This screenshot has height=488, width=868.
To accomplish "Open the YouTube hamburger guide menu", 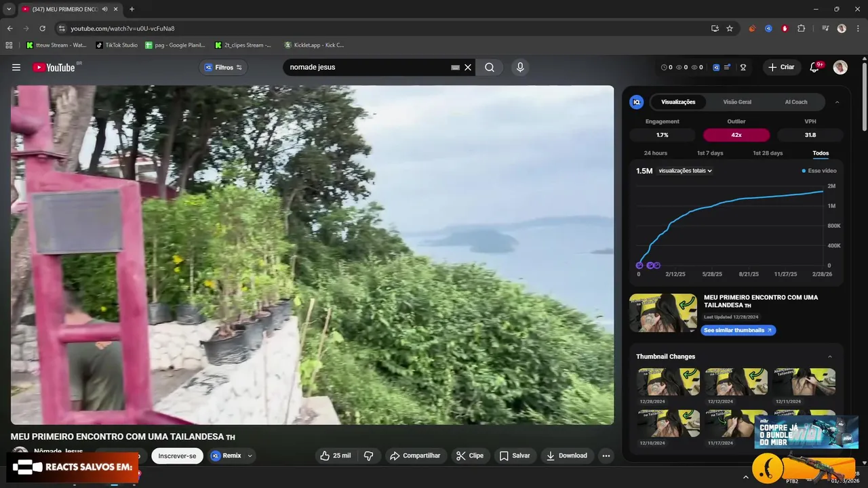I will tap(16, 67).
